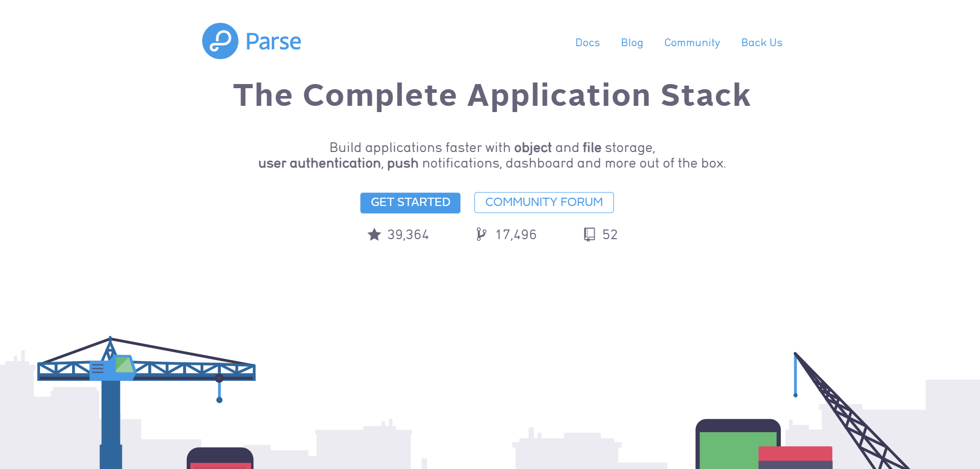Click the repository count 52
The image size is (980, 469).
(610, 235)
